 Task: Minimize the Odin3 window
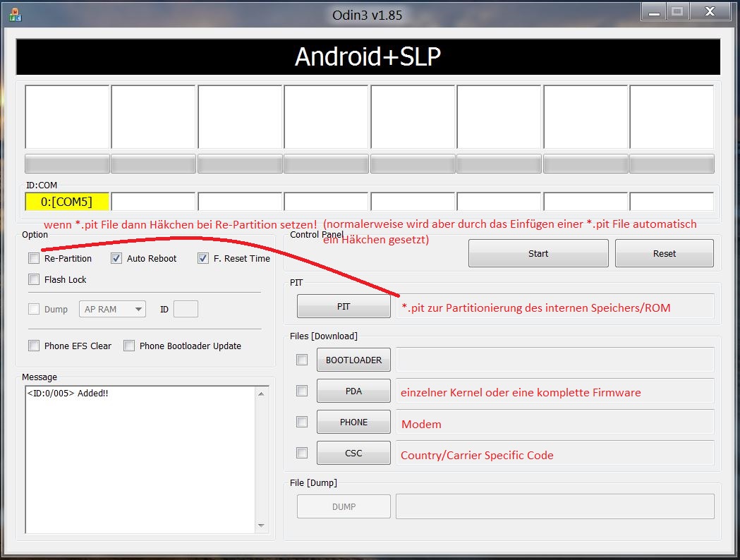[x=654, y=11]
